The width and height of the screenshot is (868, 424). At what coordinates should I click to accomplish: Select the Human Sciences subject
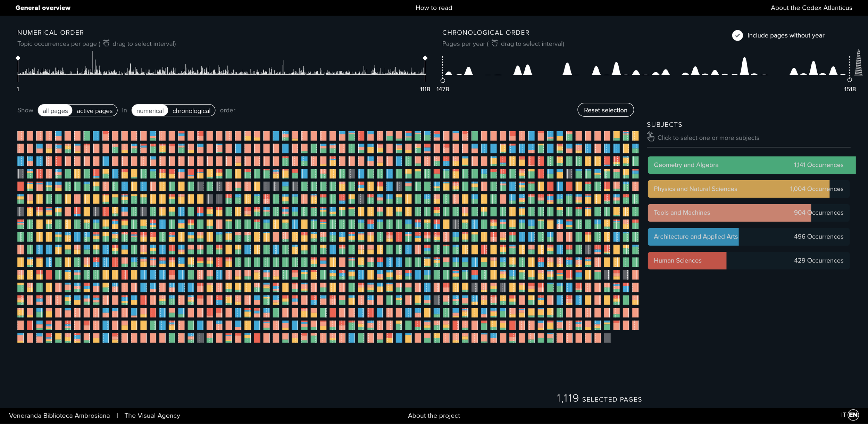(x=749, y=260)
